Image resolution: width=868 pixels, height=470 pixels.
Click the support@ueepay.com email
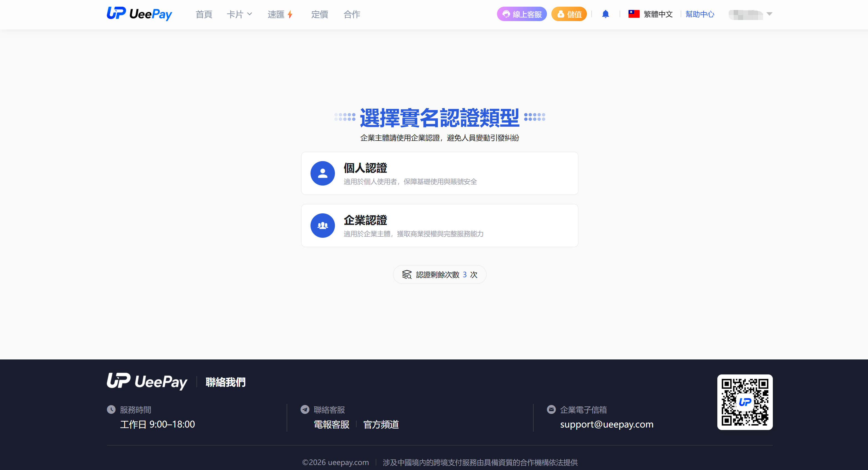point(607,424)
